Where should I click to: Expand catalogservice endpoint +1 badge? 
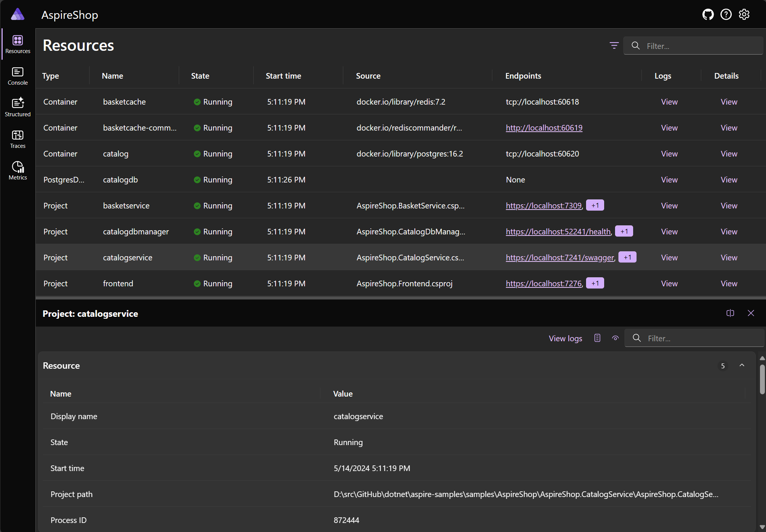(x=627, y=257)
